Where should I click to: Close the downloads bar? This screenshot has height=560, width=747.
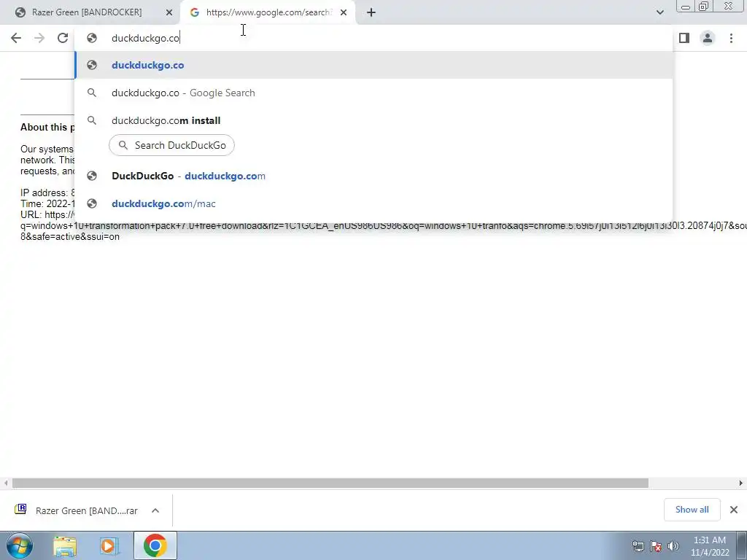(734, 510)
